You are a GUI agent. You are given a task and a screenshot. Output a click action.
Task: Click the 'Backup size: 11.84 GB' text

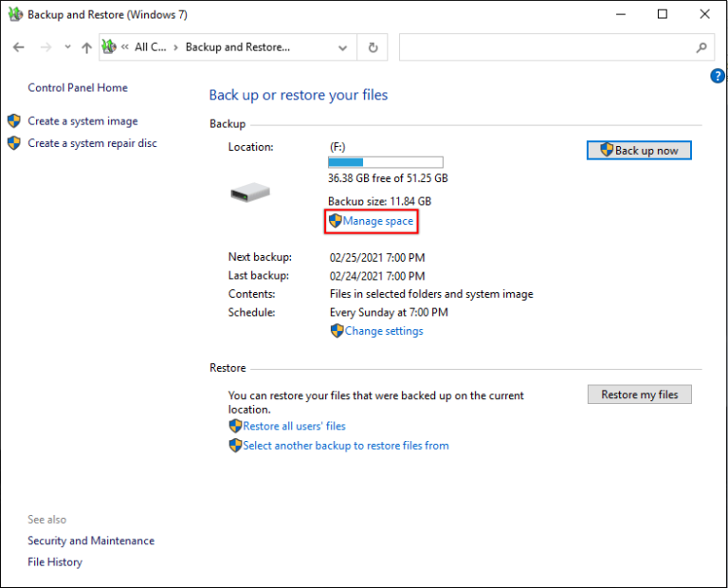pos(379,201)
